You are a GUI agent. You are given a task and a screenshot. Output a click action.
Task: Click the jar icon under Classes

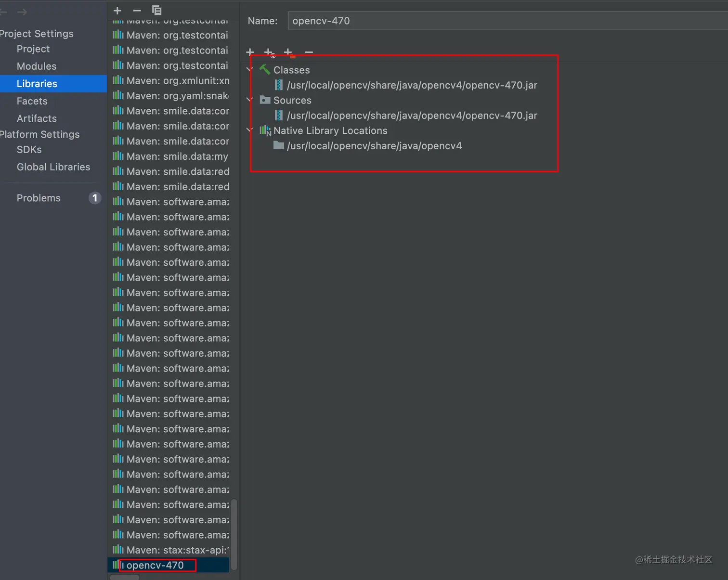[x=279, y=85]
